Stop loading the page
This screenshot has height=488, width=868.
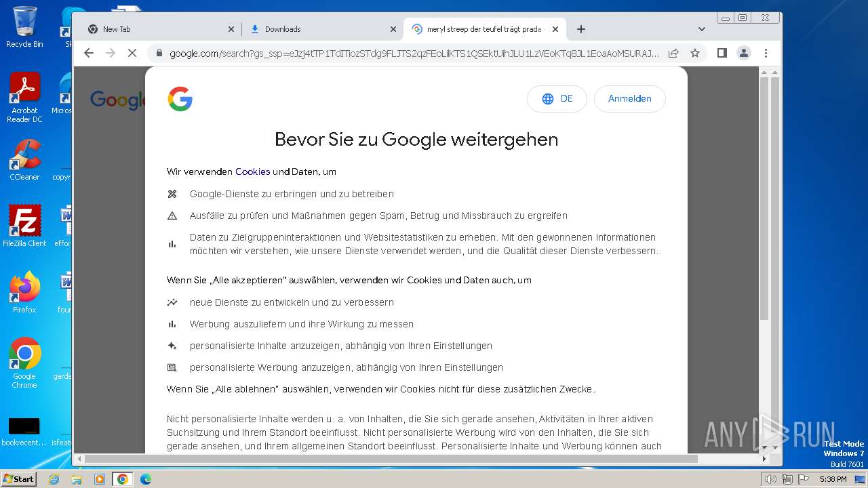click(x=132, y=53)
